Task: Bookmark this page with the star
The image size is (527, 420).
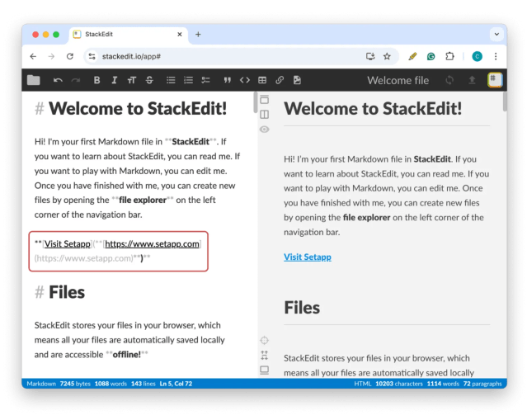Action: 387,56
